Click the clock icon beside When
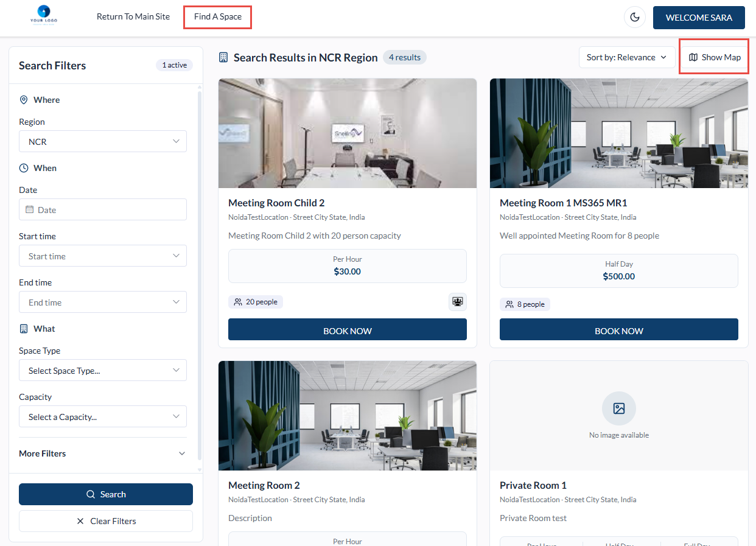Viewport: 756px width, 546px height. [x=24, y=168]
